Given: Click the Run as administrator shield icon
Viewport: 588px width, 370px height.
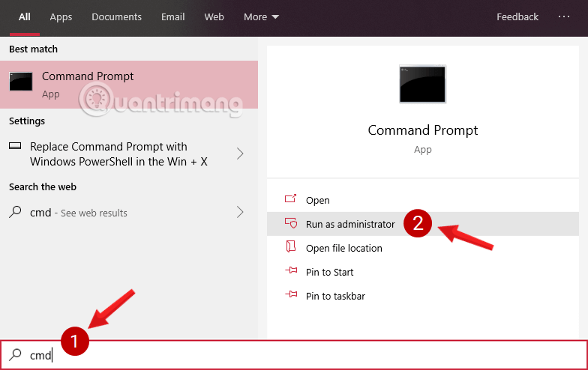Looking at the screenshot, I should click(x=291, y=224).
